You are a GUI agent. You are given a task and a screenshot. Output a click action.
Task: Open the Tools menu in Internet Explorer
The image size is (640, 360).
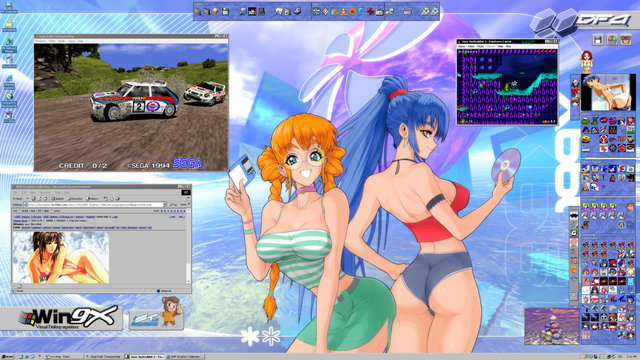click(58, 193)
